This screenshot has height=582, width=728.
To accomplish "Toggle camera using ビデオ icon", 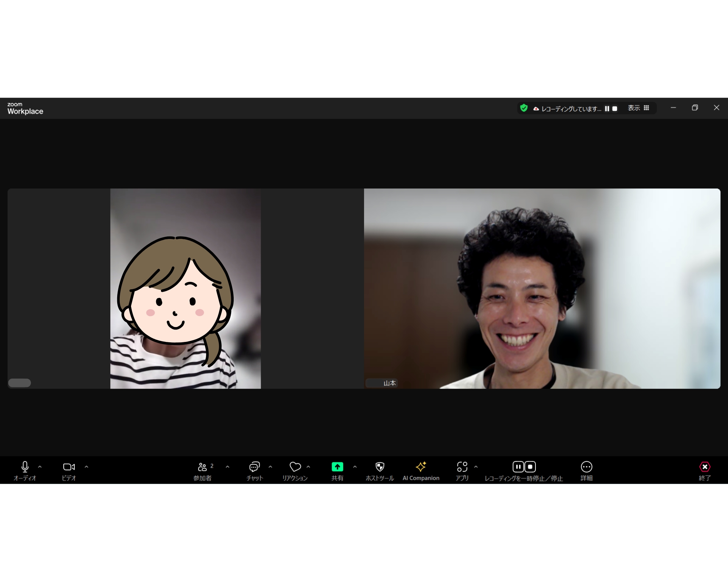I will [x=69, y=467].
